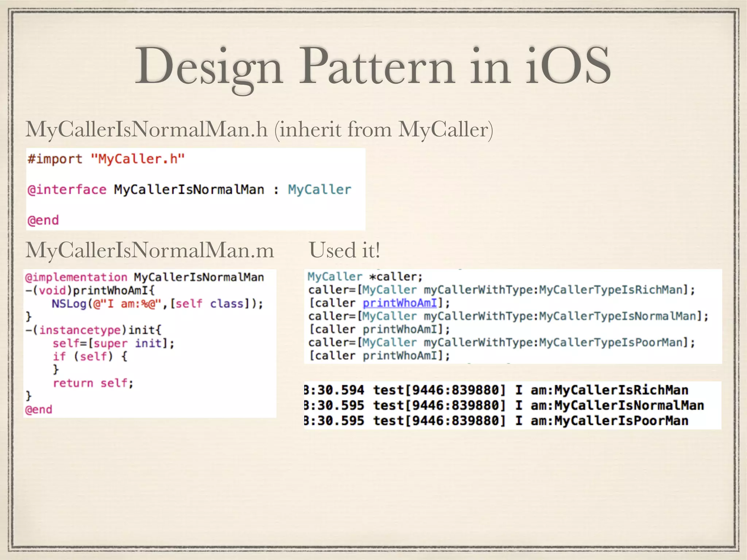Click the 'MyCallerIsNormalMan.h (inherit from MyCaller)' heading
The width and height of the screenshot is (747, 560).
pos(259,129)
